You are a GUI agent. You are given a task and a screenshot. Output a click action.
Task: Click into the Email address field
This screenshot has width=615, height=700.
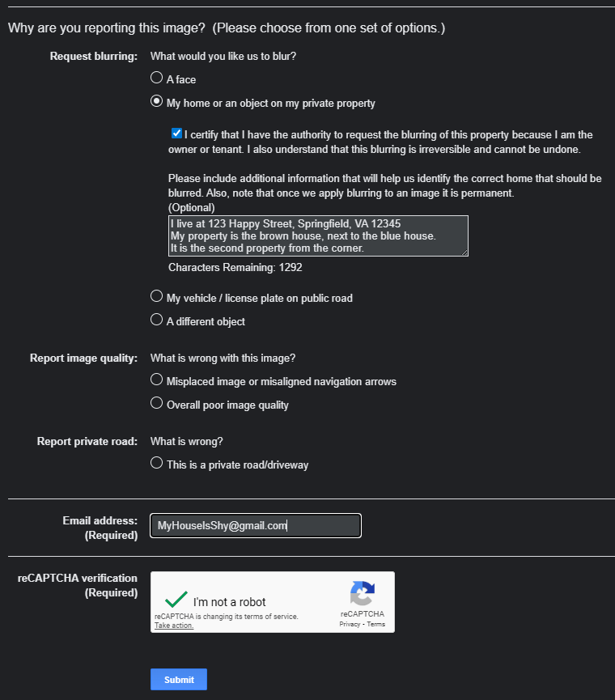(x=255, y=526)
